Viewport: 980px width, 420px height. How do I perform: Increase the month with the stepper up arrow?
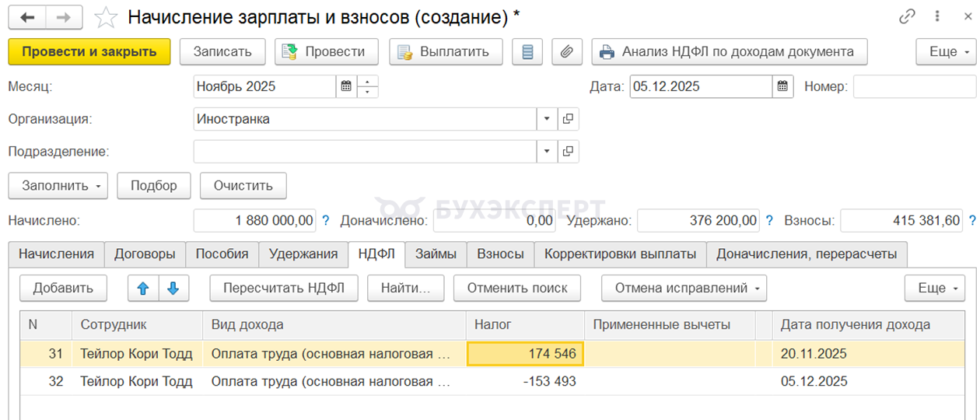[368, 81]
